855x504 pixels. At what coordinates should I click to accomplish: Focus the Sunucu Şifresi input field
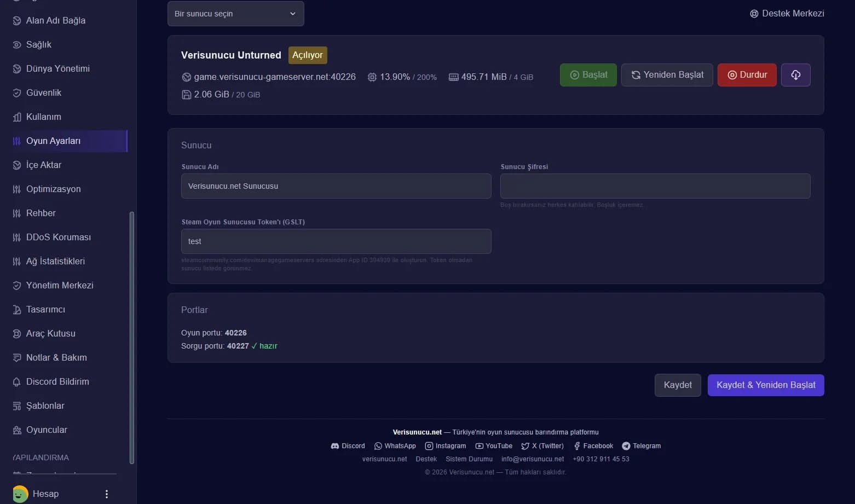655,186
